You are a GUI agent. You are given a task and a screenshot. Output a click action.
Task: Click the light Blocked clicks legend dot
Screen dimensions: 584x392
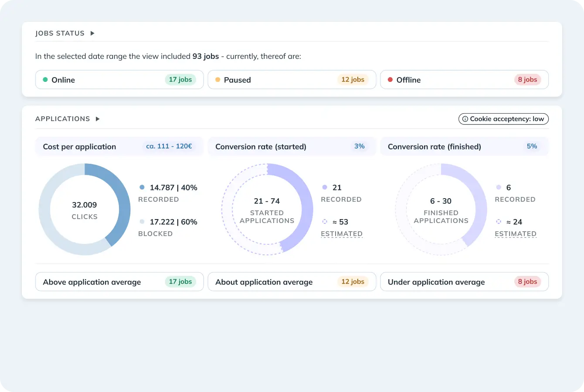point(142,222)
